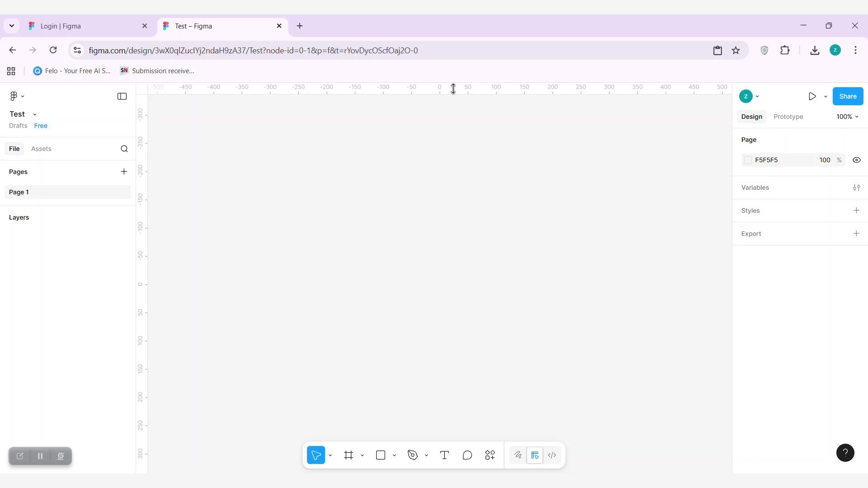Switch to Login | Figma browser tab
The width and height of the screenshot is (868, 488).
88,26
